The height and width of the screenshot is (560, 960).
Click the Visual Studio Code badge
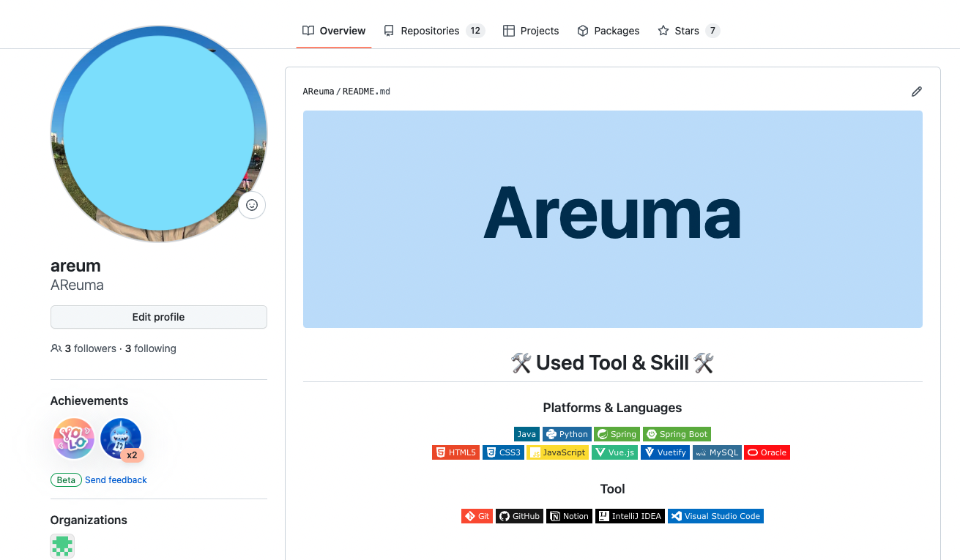click(x=715, y=515)
